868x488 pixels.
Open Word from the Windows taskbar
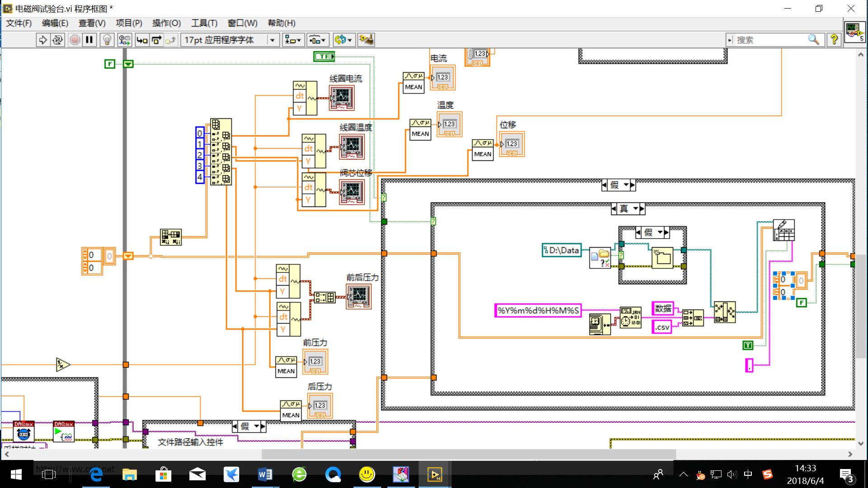(265, 475)
